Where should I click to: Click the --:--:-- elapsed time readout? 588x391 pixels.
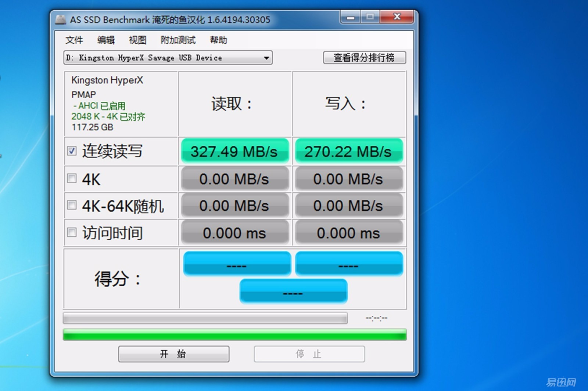coord(376,318)
